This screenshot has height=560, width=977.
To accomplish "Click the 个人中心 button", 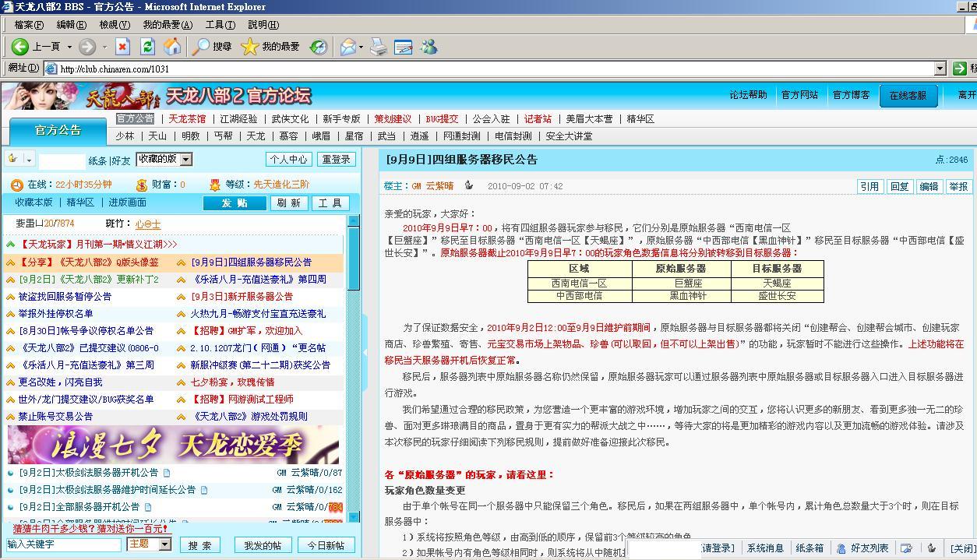I will 289,159.
